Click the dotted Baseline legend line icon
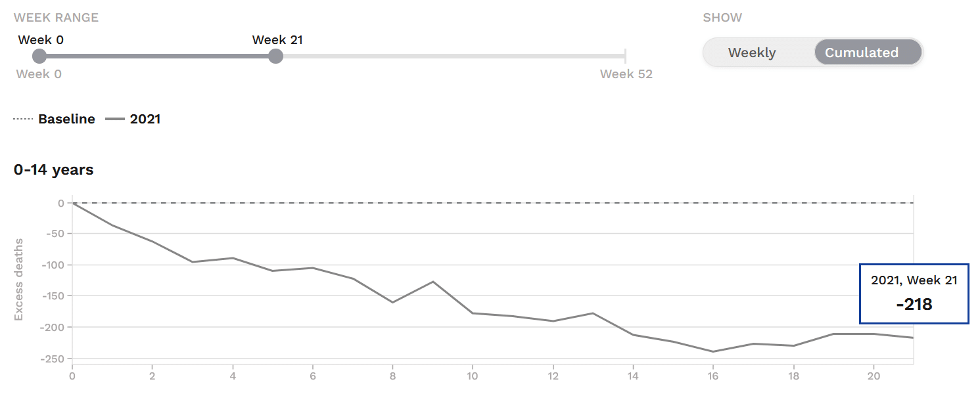The image size is (980, 394). click(22, 119)
